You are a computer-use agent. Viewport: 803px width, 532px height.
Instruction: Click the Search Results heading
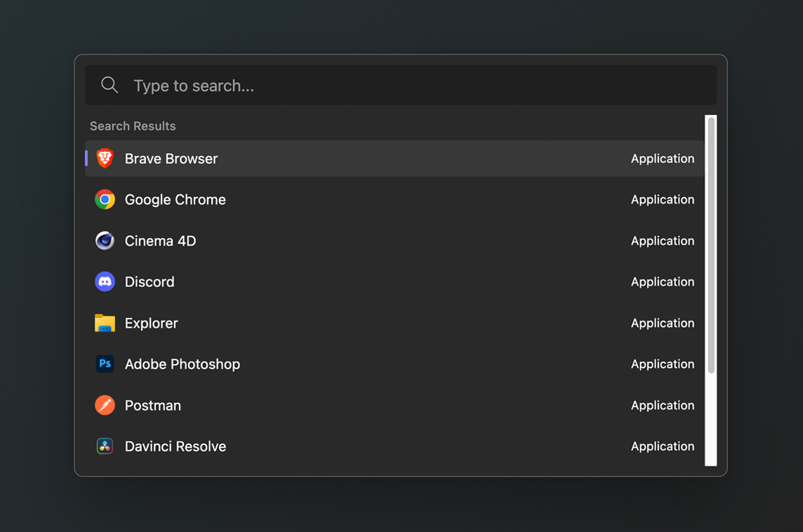click(133, 126)
